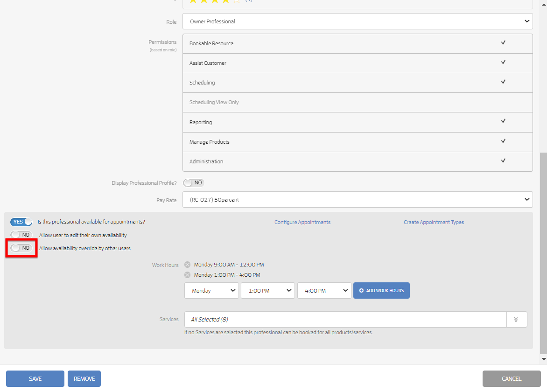547x392 pixels.
Task: Click the Manage Products checkmark
Action: pyautogui.click(x=503, y=141)
